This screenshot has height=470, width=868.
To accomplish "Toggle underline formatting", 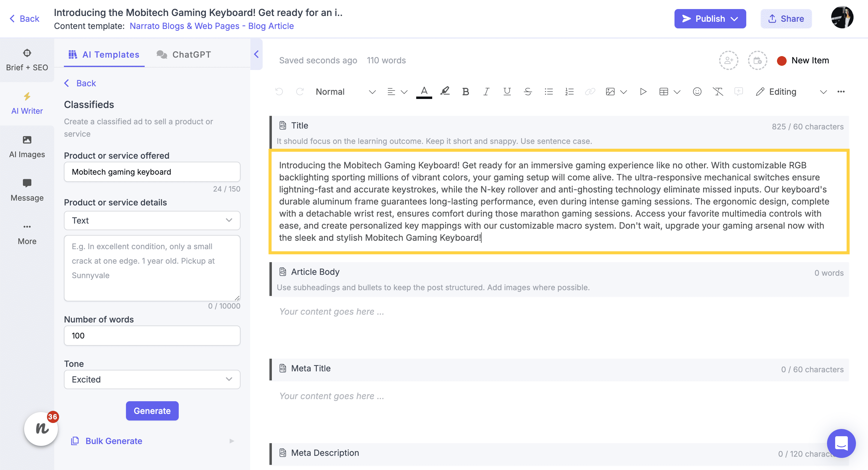I will (507, 92).
